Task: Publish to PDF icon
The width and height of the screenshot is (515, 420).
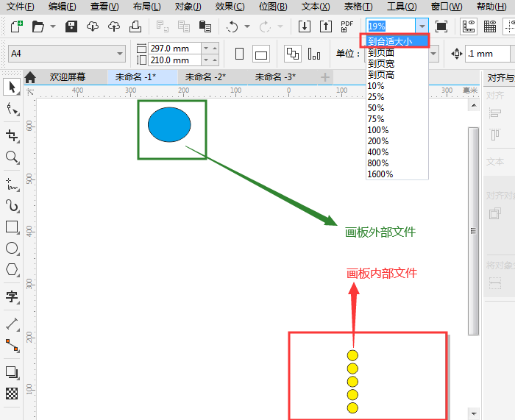Action: tap(347, 26)
